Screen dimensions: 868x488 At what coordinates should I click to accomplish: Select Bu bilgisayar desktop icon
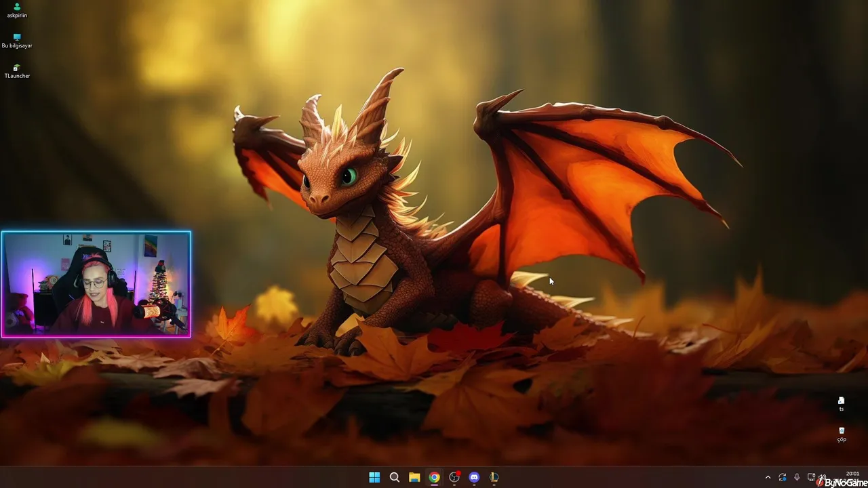17,41
